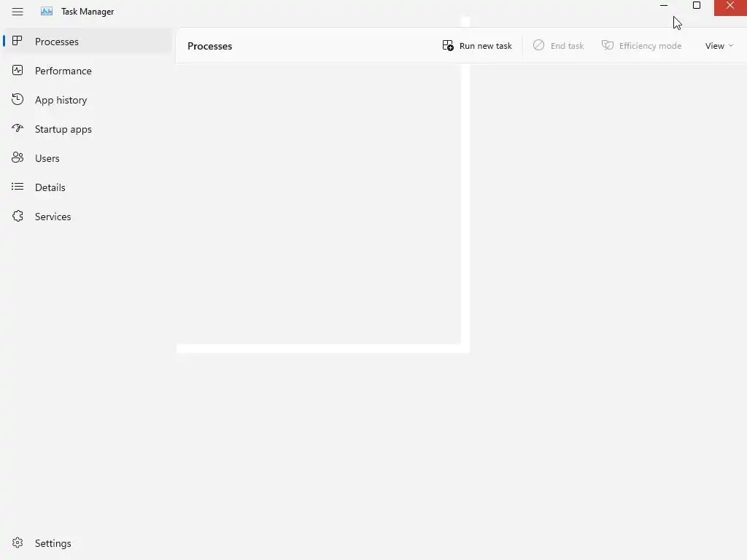Close the Task Manager window

coord(729,6)
